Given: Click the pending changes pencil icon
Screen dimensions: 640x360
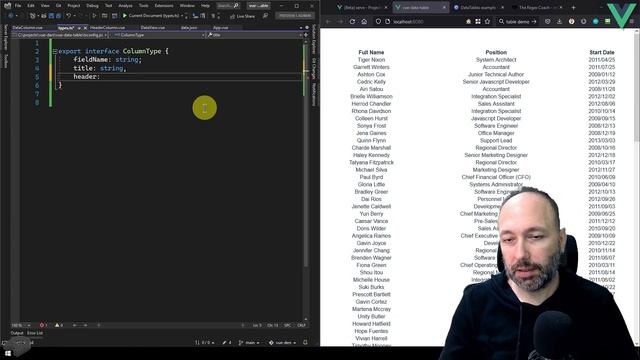Looking at the screenshot, I should (x=227, y=343).
